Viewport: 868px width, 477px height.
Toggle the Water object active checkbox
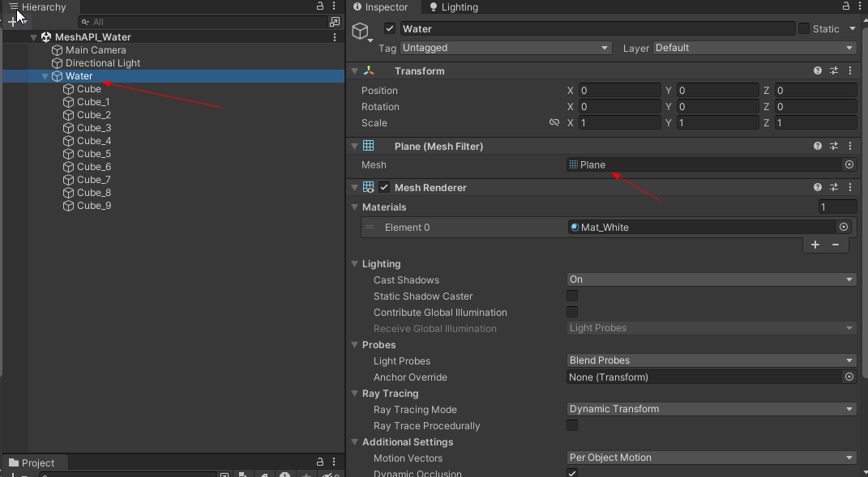(390, 28)
